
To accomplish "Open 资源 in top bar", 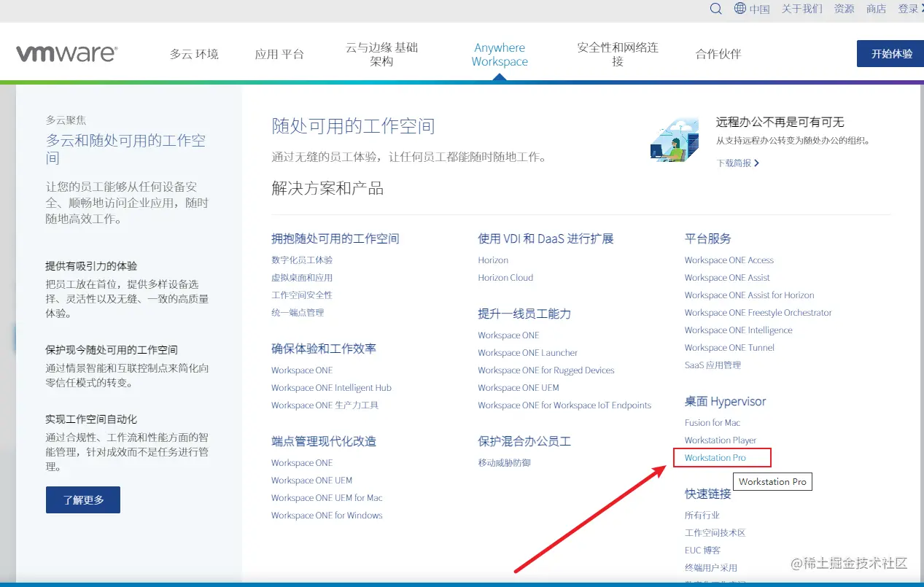I will pyautogui.click(x=844, y=9).
